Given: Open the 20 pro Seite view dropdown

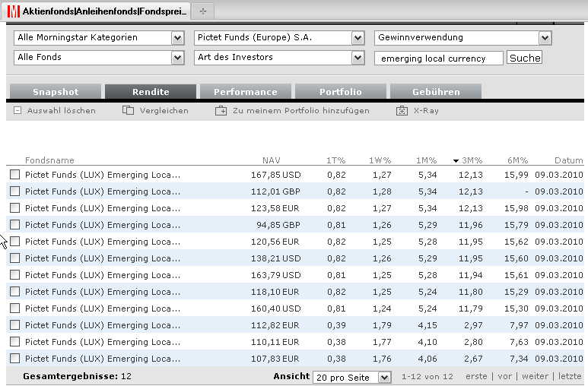Looking at the screenshot, I should (352, 377).
